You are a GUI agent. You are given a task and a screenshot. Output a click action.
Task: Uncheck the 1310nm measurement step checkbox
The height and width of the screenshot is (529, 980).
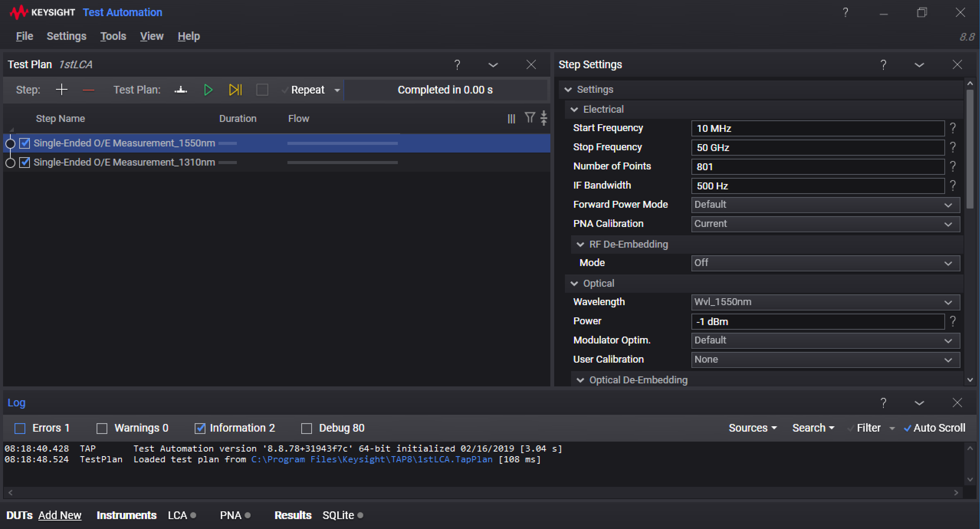point(25,163)
